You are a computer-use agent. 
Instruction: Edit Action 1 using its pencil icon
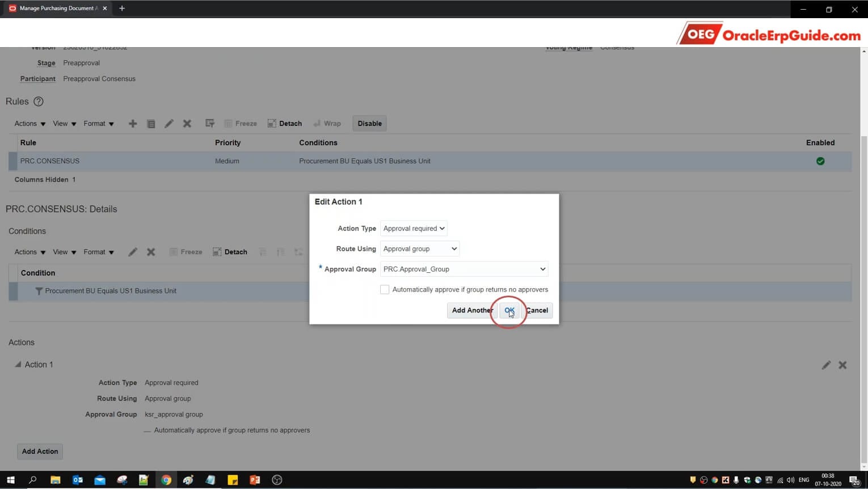826,365
